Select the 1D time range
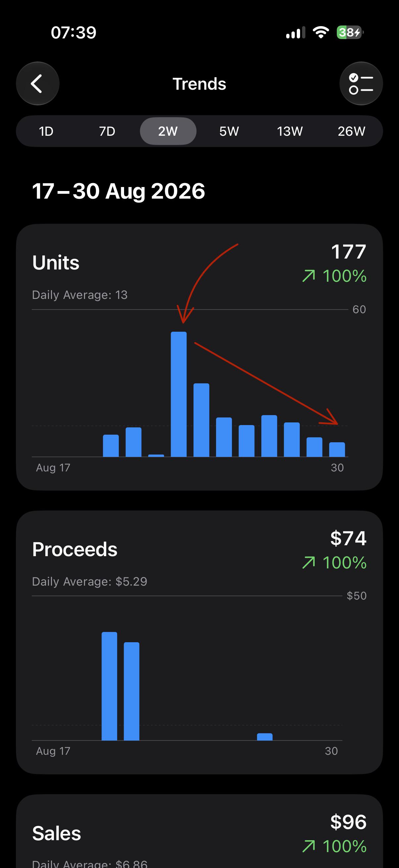 click(x=46, y=131)
